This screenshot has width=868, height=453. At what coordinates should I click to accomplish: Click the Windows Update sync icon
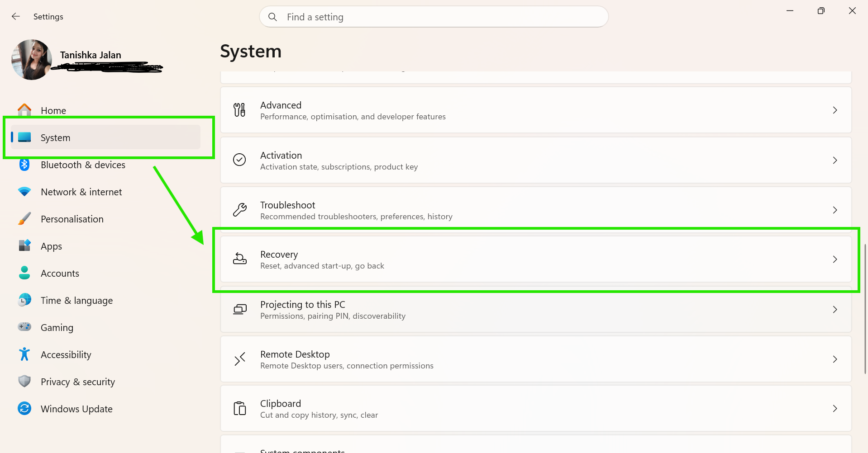coord(24,408)
